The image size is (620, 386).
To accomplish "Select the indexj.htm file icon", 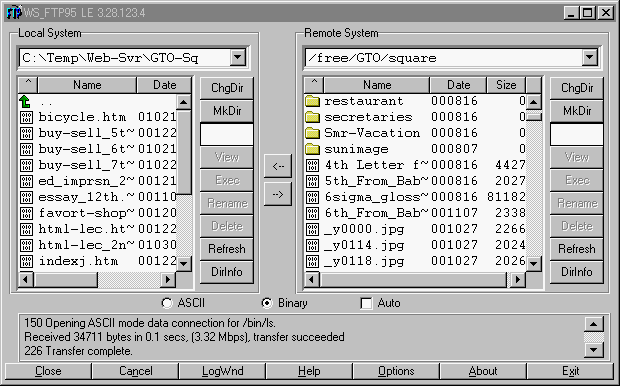I will tap(26, 261).
